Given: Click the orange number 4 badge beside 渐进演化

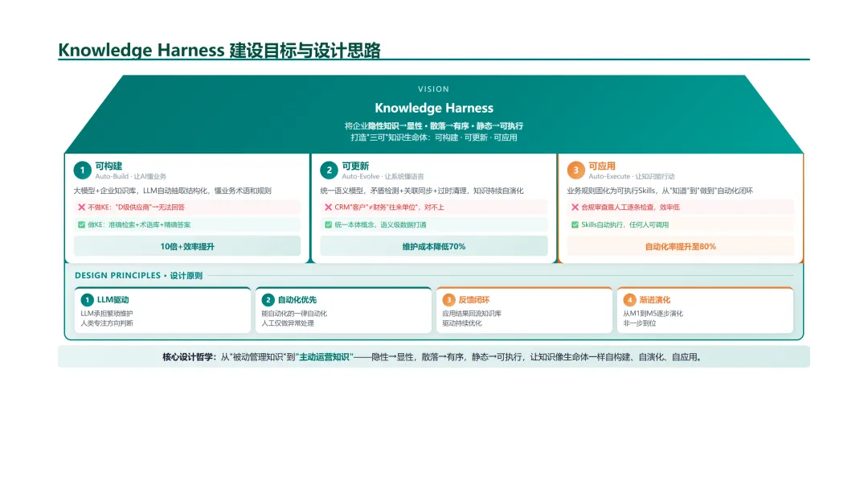Looking at the screenshot, I should coord(629,300).
